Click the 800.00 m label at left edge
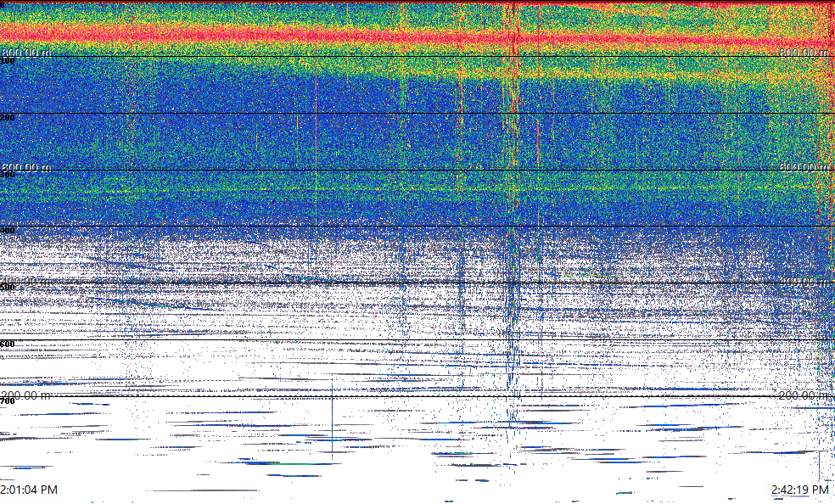This screenshot has width=835, height=504. tap(26, 53)
